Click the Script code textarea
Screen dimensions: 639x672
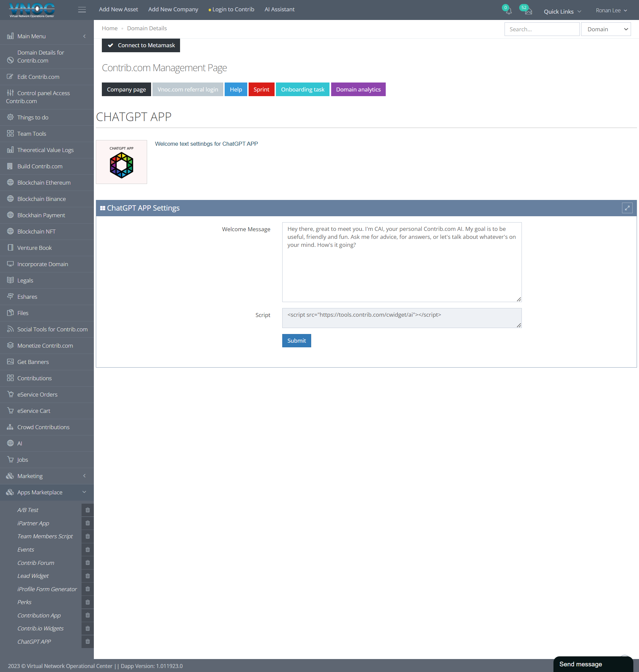point(402,318)
